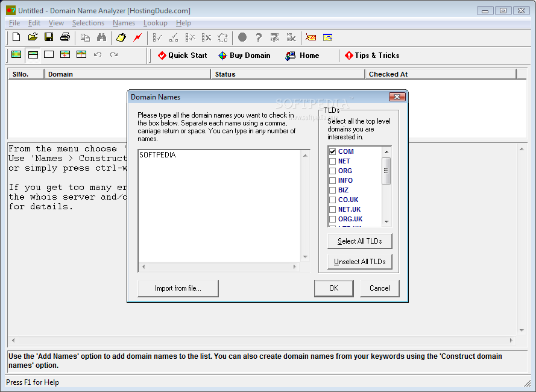Click the Unselect All TLDs button
The height and width of the screenshot is (392, 536).
pyautogui.click(x=359, y=262)
